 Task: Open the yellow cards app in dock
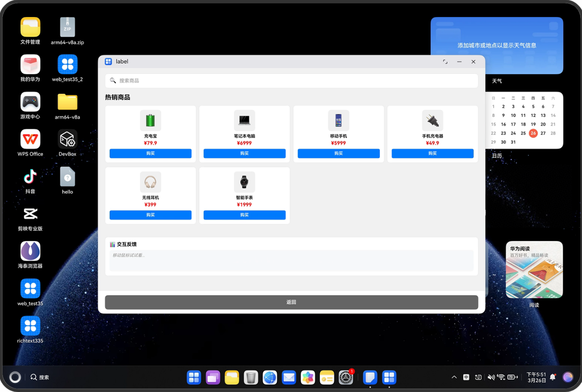327,377
